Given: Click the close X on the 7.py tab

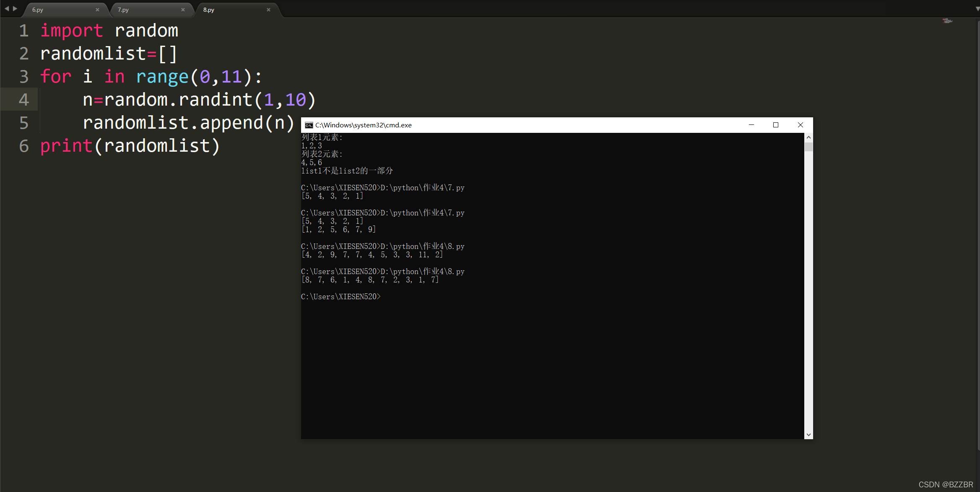Looking at the screenshot, I should click(183, 10).
